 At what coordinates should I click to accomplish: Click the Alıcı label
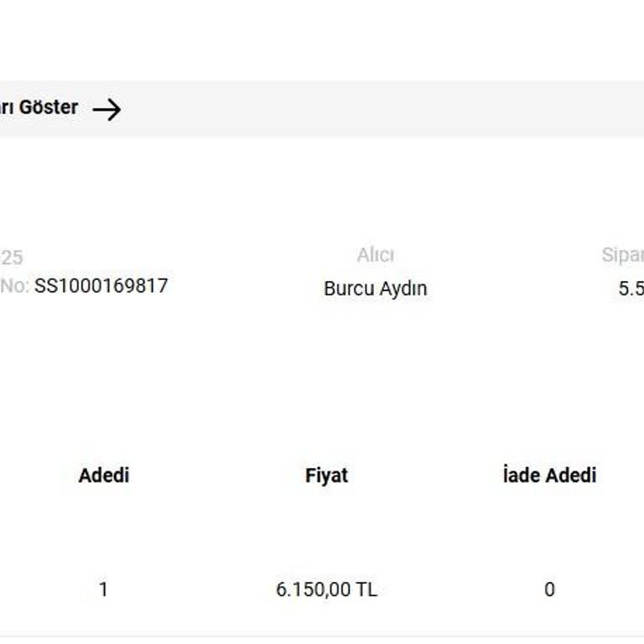pos(375,255)
